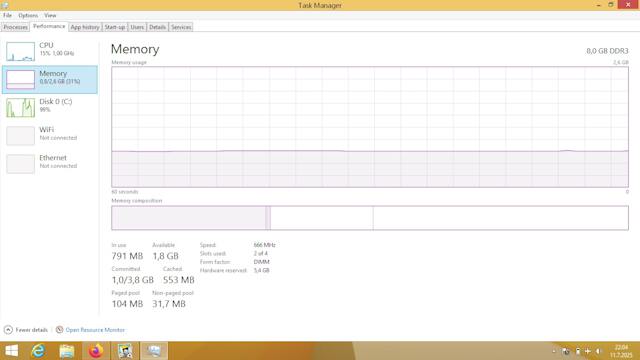Open Resource Monitor link
640x360 pixels.
[95, 330]
